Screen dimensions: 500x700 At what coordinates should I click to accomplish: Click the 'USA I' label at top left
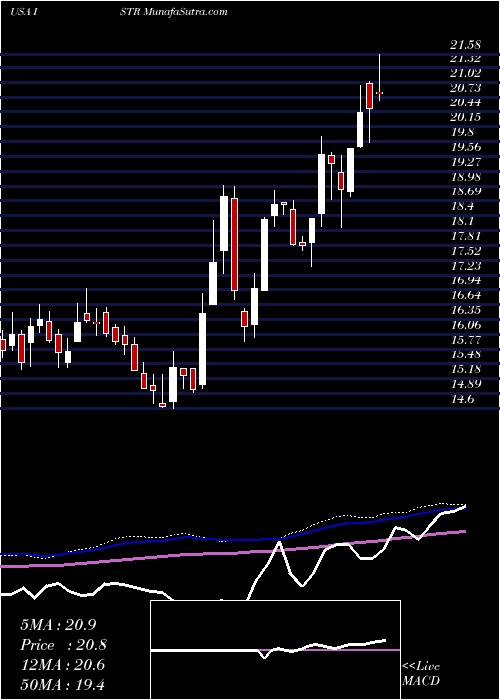pos(26,12)
